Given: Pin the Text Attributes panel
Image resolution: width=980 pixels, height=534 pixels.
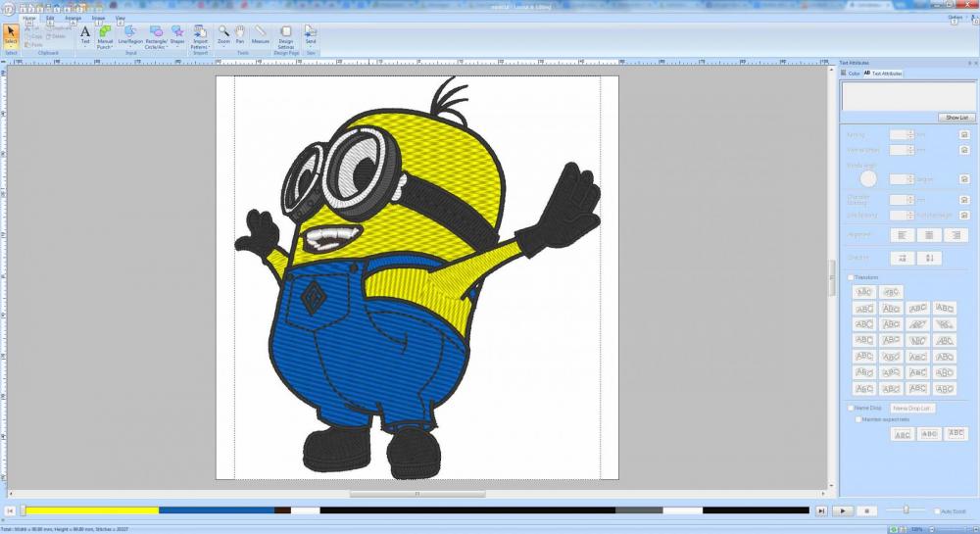Looking at the screenshot, I should pyautogui.click(x=969, y=63).
